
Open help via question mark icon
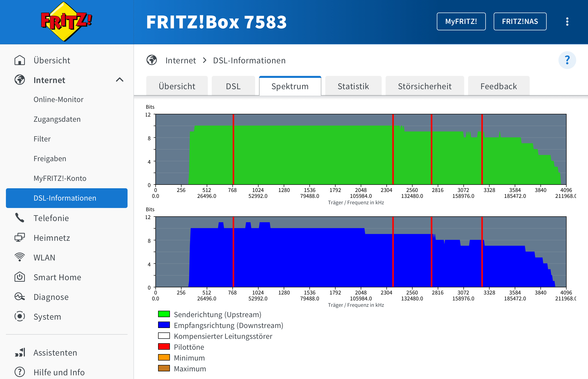click(567, 60)
